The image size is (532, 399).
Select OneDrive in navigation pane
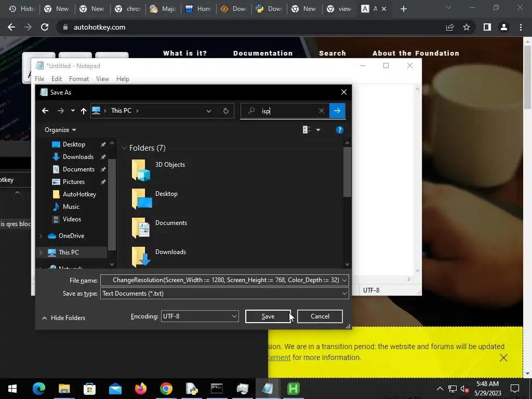(x=71, y=236)
